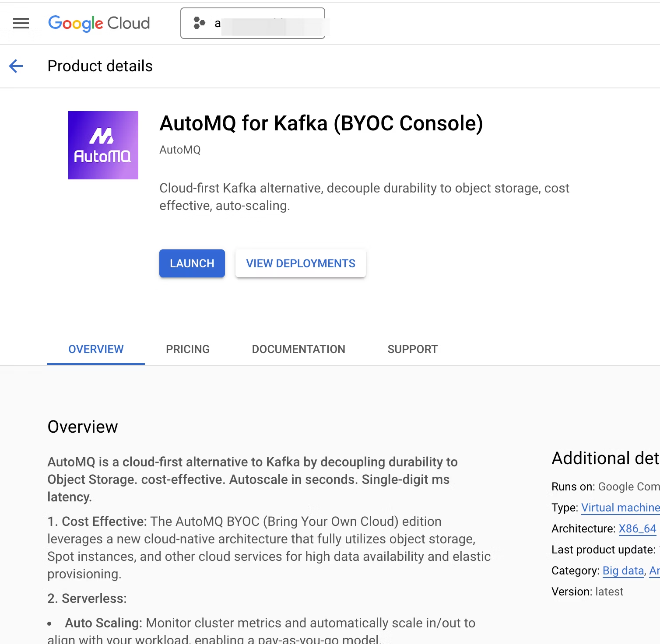Open the project selector dropdown
Screen dimensions: 660x644
[253, 23]
